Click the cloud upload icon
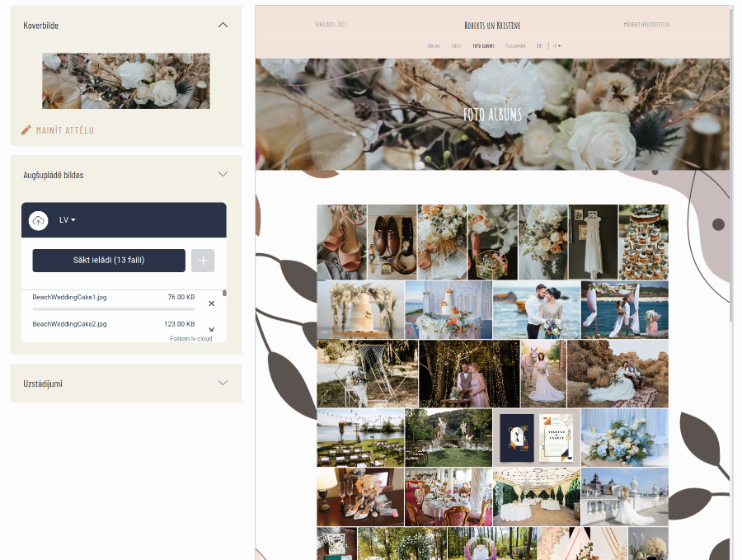 pyautogui.click(x=39, y=220)
